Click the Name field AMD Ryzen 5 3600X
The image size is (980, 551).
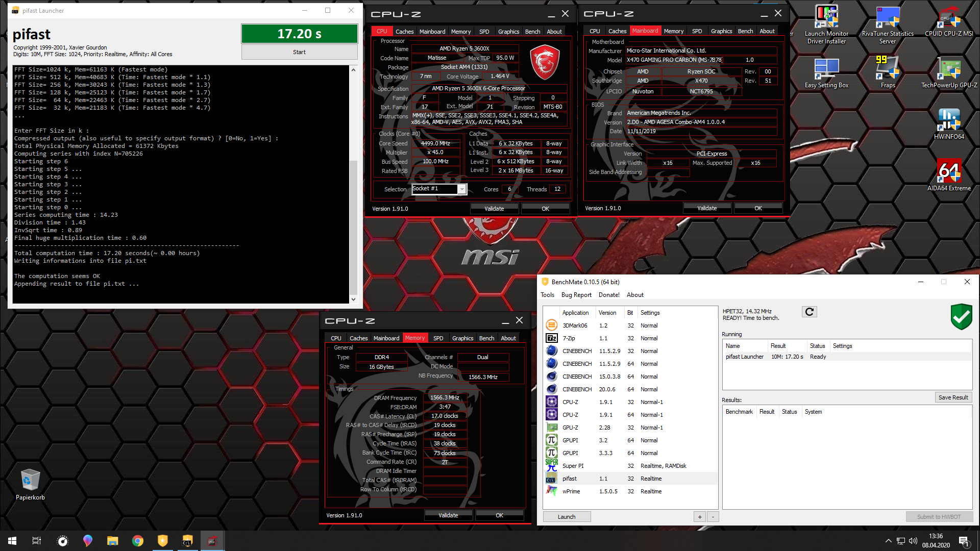click(x=464, y=49)
